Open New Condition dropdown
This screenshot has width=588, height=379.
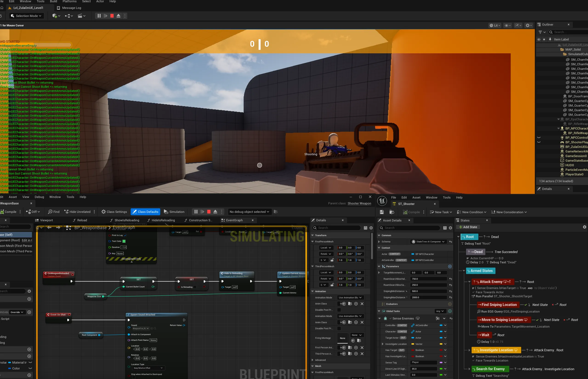[472, 212]
